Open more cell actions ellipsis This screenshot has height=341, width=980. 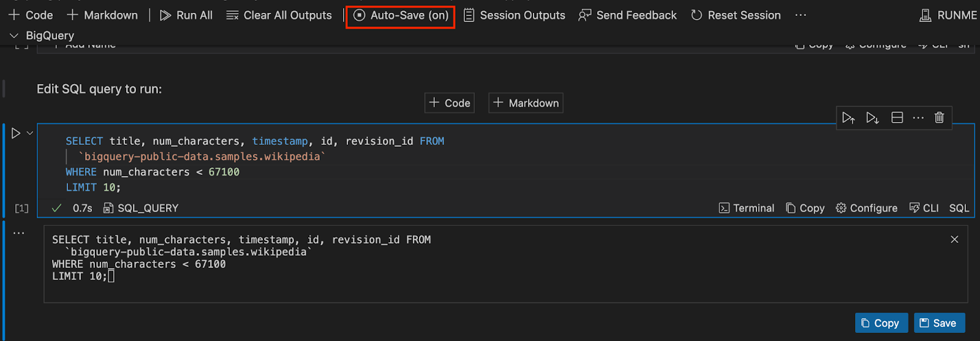[x=918, y=118]
